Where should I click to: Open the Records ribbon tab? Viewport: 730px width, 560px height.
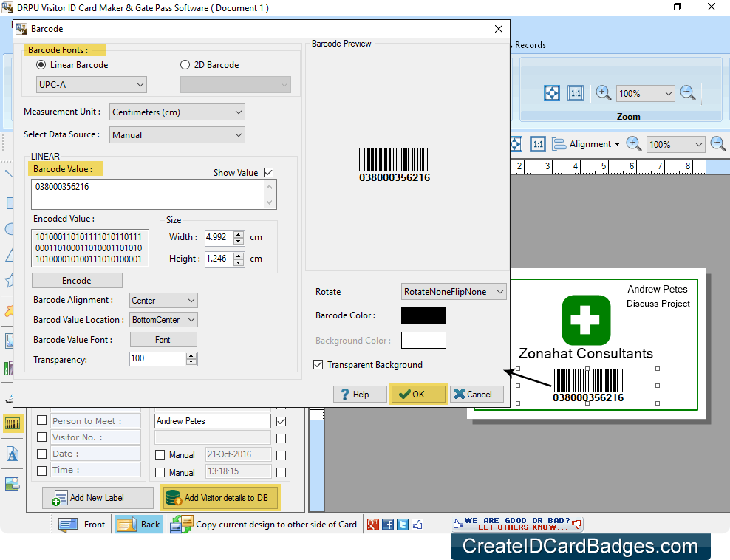point(530,45)
